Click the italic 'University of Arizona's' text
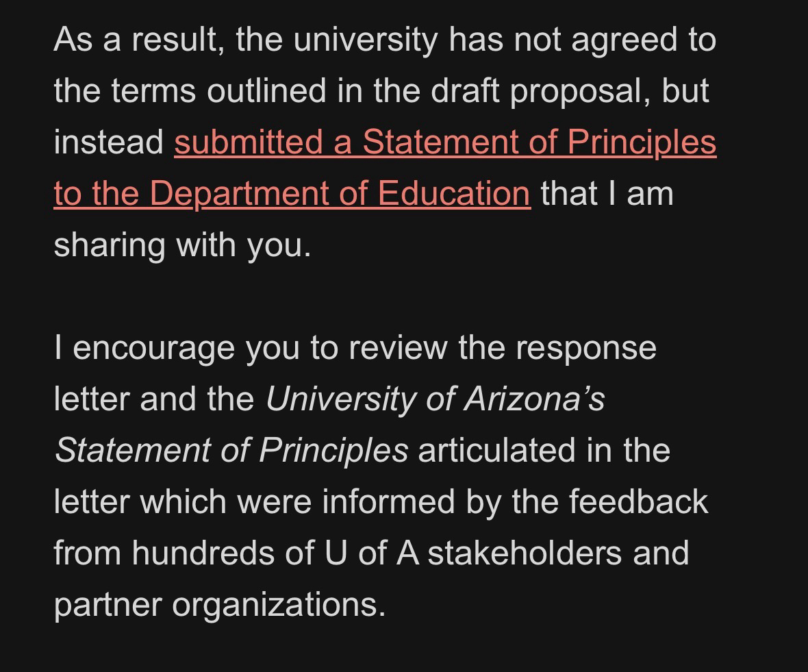The height and width of the screenshot is (672, 808). point(435,399)
